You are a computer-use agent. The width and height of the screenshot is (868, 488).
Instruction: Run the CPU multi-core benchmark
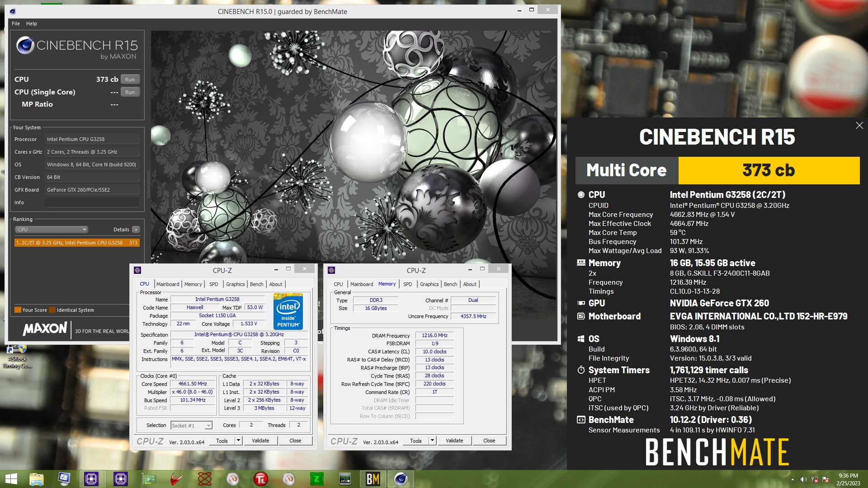130,80
